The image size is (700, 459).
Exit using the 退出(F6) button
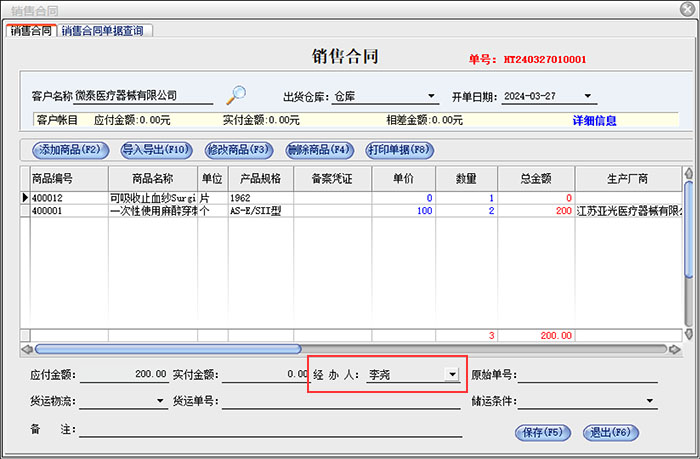click(x=609, y=433)
